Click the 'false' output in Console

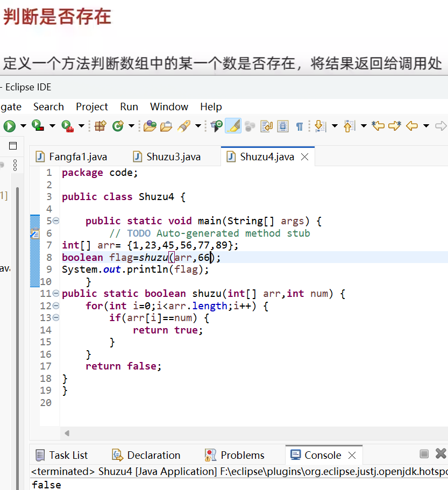point(46,485)
